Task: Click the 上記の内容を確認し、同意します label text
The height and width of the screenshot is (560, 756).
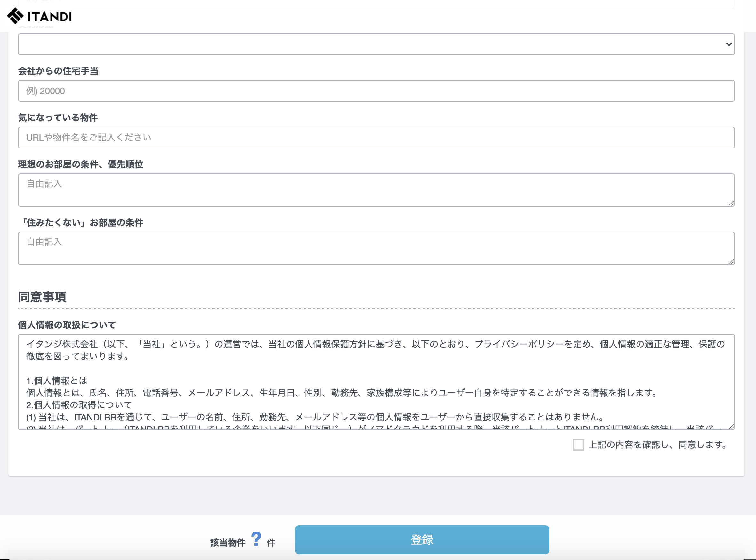Action: 658,445
